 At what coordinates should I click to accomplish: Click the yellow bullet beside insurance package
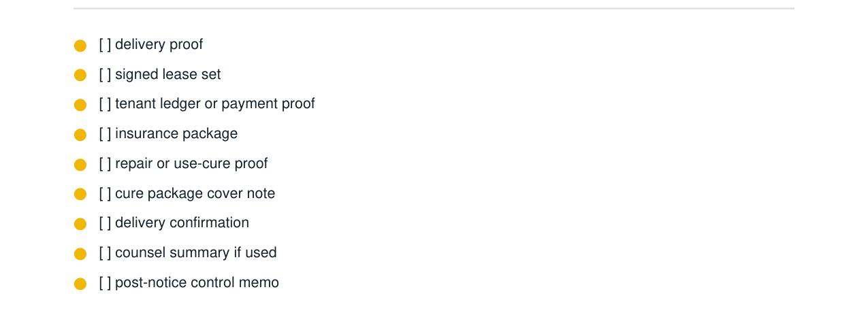tap(80, 135)
